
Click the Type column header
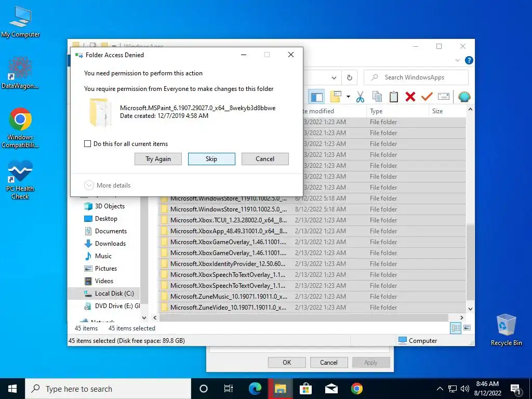tap(397, 111)
